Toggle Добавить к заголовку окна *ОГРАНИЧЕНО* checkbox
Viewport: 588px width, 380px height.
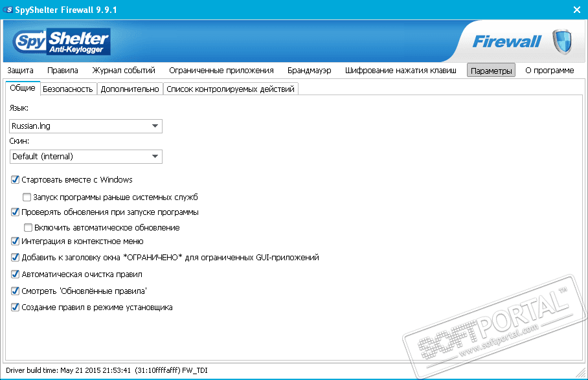pos(15,258)
